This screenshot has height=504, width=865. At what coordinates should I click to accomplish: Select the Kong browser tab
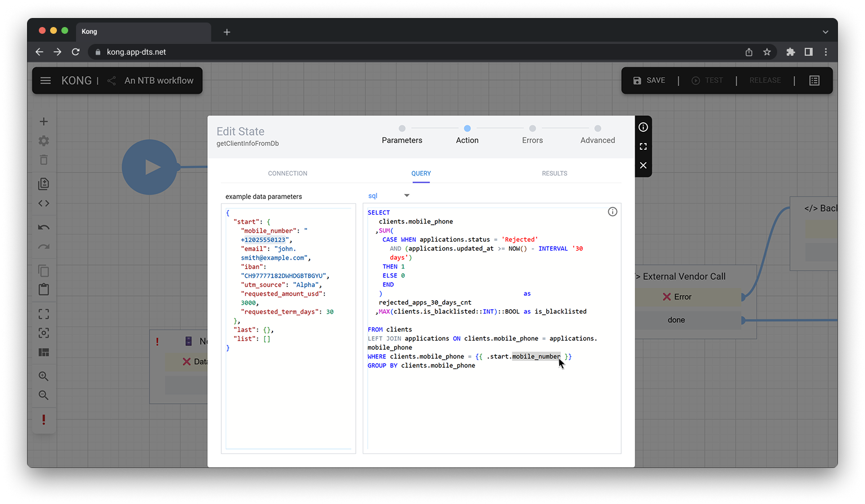coord(144,32)
